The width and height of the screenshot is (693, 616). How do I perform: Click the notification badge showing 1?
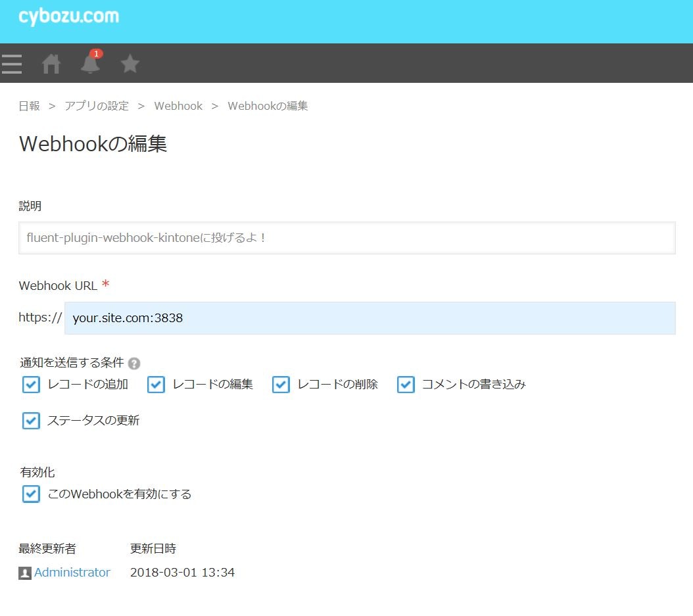[97, 54]
